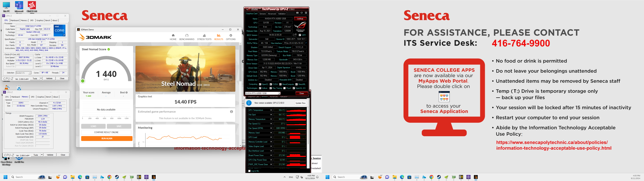Toggle PhysX checkbox in GPU-Z
The height and width of the screenshot is (181, 644).
pyautogui.click(x=284, y=88)
